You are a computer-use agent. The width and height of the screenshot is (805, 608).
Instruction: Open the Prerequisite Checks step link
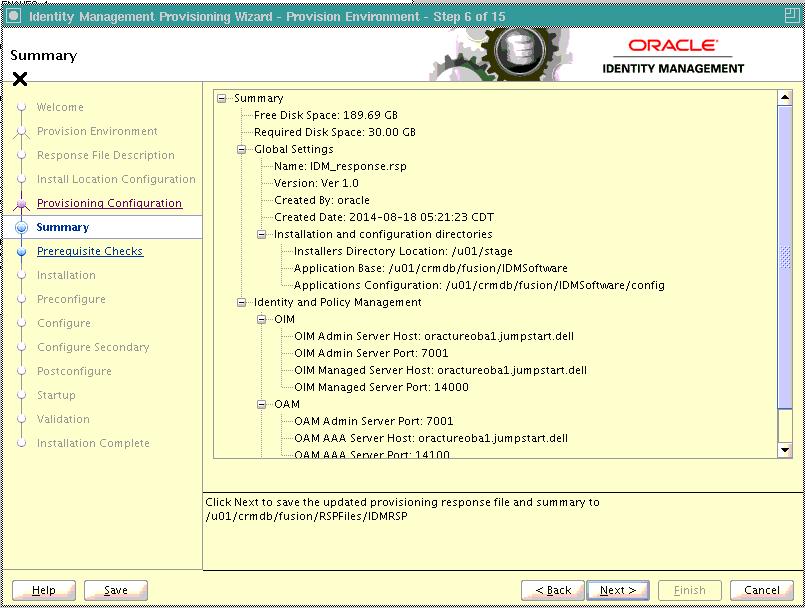click(90, 251)
